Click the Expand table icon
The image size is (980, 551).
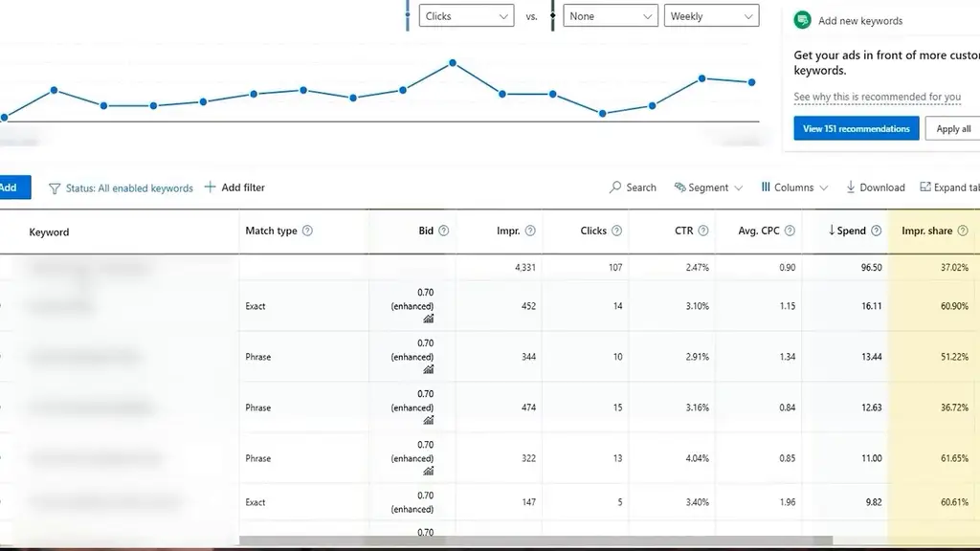click(925, 187)
